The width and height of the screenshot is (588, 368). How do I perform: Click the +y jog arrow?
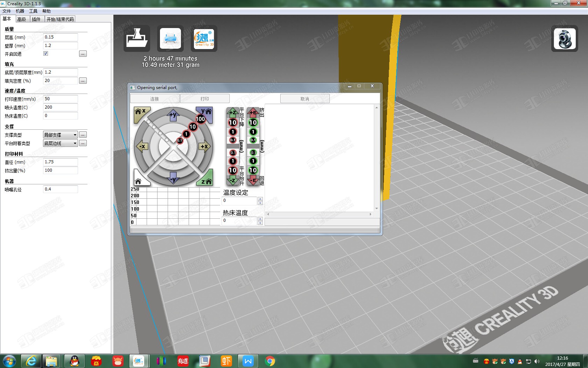(x=173, y=115)
